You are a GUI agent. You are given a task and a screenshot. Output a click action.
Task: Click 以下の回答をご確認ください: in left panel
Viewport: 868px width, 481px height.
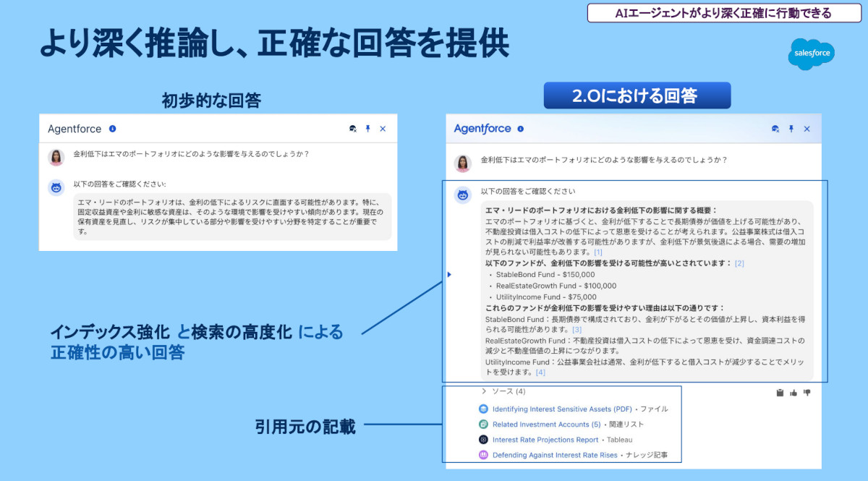click(120, 184)
